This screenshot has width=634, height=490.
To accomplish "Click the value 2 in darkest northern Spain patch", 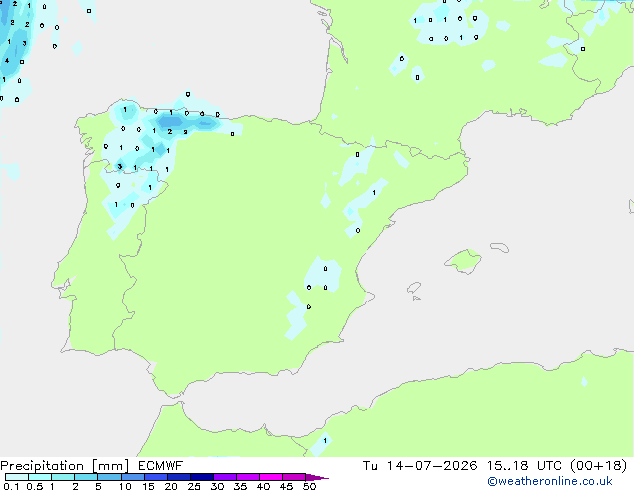I will (x=170, y=131).
